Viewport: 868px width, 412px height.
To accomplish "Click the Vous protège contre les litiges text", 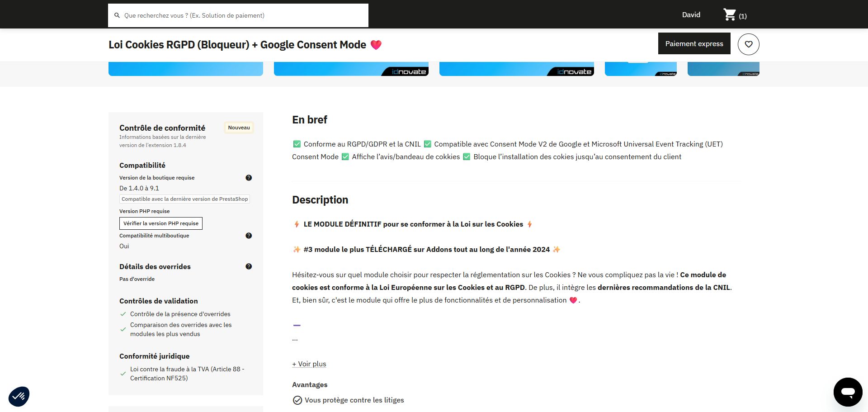I will 354,400.
